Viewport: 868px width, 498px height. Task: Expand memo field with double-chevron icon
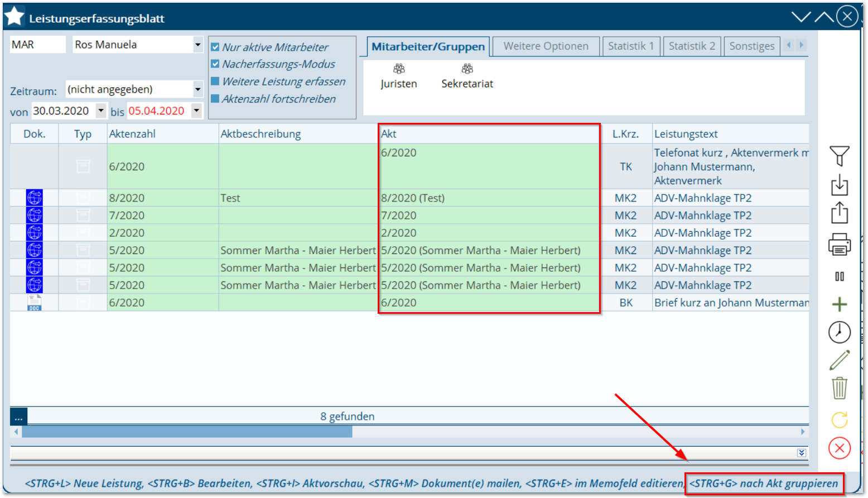click(802, 453)
